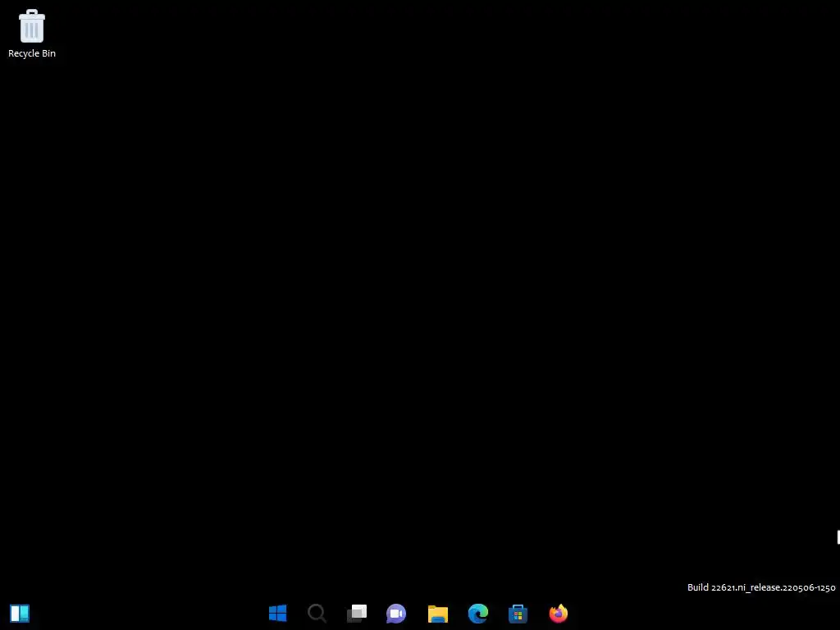Open Microsoft Store from the taskbar
The width and height of the screenshot is (840, 630).
click(518, 614)
